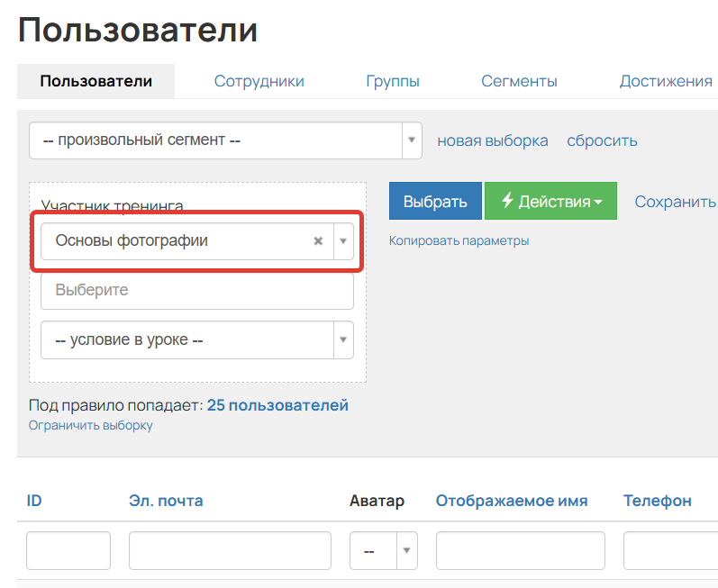Click the blue Выбрать button
The image size is (718, 588).
pos(435,201)
